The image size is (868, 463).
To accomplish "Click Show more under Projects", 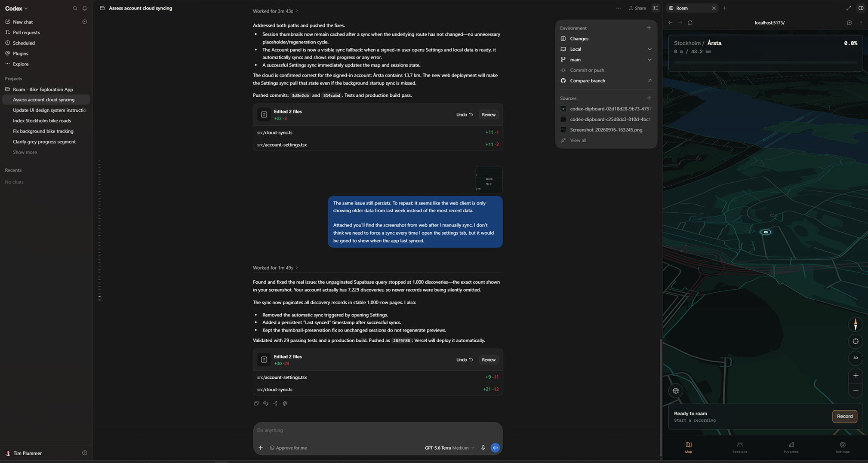I will click(x=25, y=152).
